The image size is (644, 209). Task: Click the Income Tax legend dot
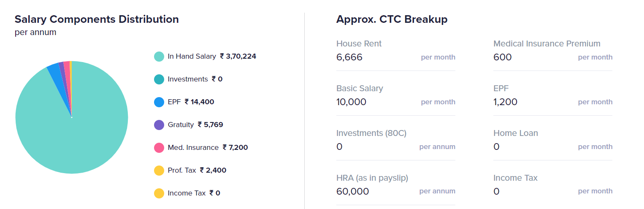click(x=159, y=193)
